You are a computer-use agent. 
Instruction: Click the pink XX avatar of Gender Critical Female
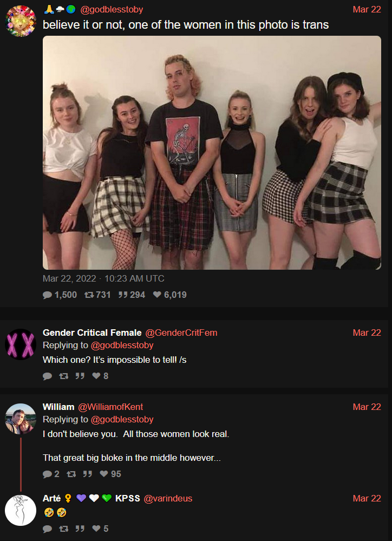(x=21, y=344)
